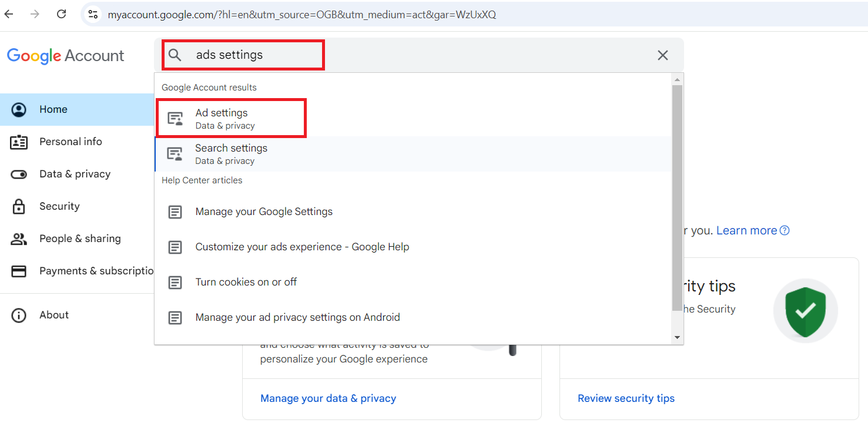Click the People & sharing icon
The height and width of the screenshot is (423, 868).
pos(19,239)
